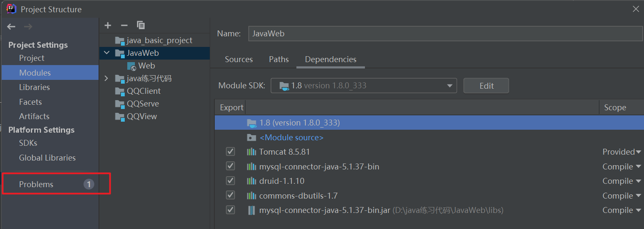Click the remove module minus icon
644x229 pixels.
click(x=124, y=25)
